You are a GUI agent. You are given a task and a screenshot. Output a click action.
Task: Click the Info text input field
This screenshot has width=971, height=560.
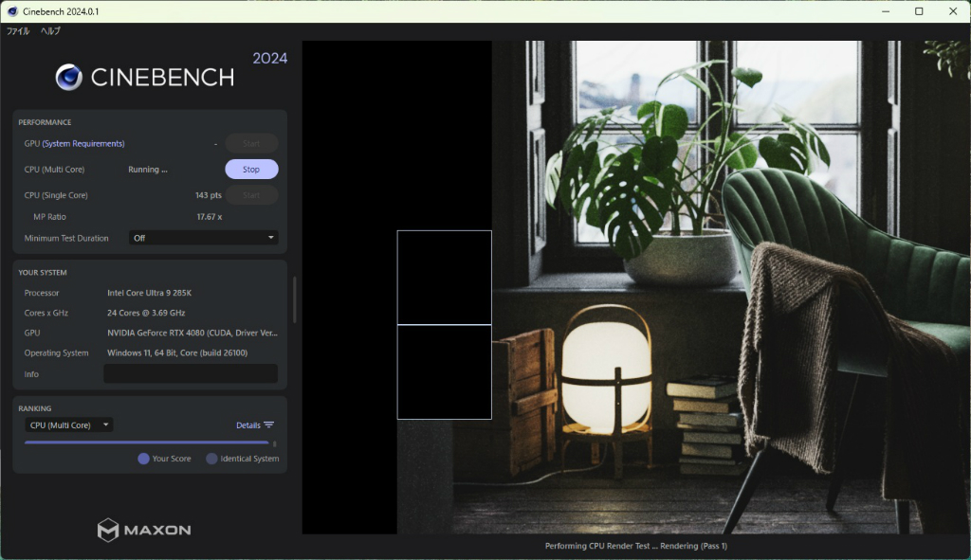(x=191, y=373)
